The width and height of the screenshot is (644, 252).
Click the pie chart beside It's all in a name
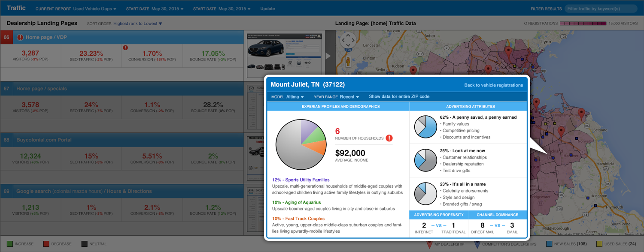coord(425,194)
